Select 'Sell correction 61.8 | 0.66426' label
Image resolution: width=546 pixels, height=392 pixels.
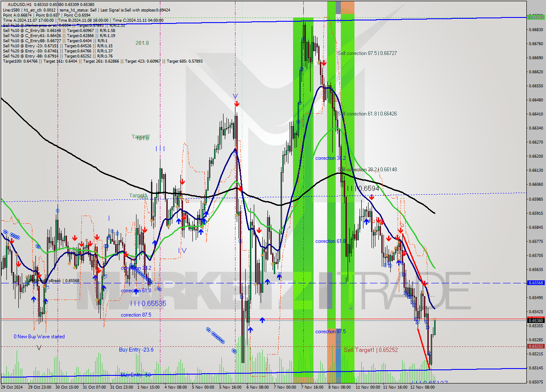[367, 114]
